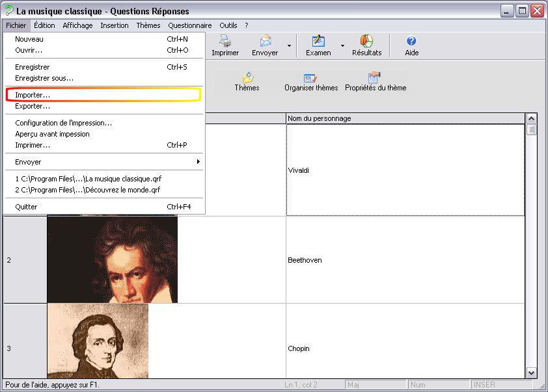Open the Propriétés du thème icon
The height and width of the screenshot is (392, 548).
click(x=374, y=77)
